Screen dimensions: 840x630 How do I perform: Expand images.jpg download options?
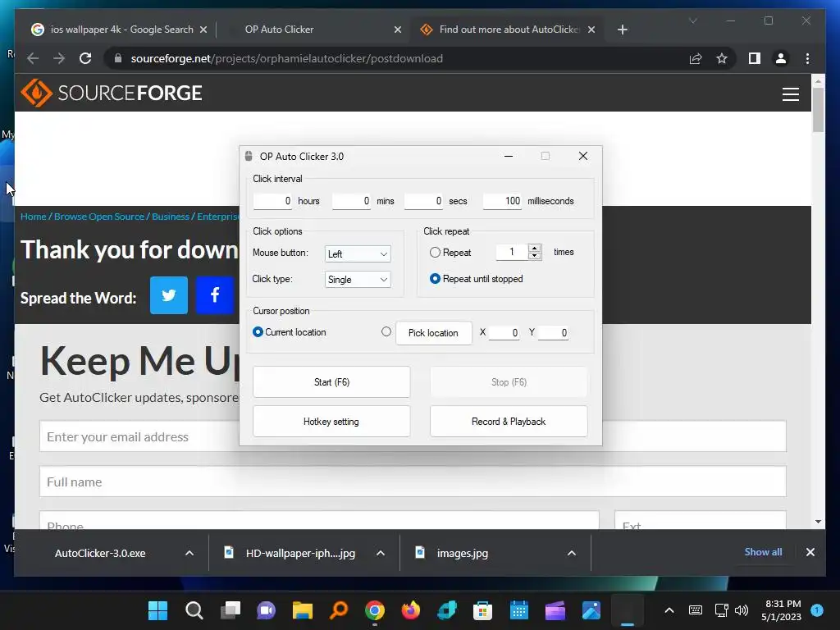coord(572,554)
